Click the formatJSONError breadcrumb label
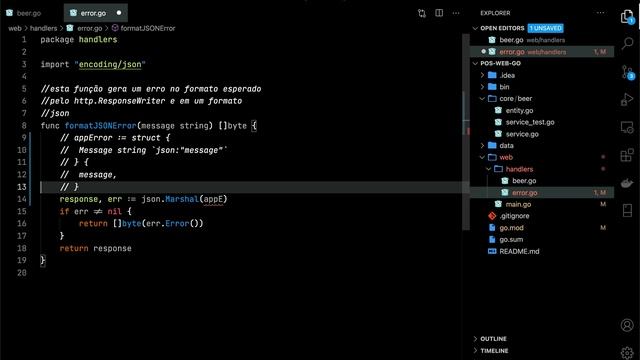 (x=148, y=28)
